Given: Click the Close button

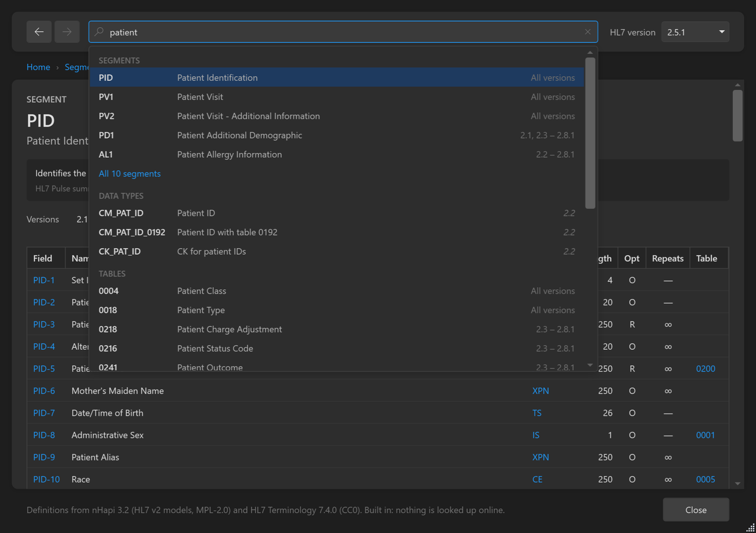Looking at the screenshot, I should coord(696,510).
